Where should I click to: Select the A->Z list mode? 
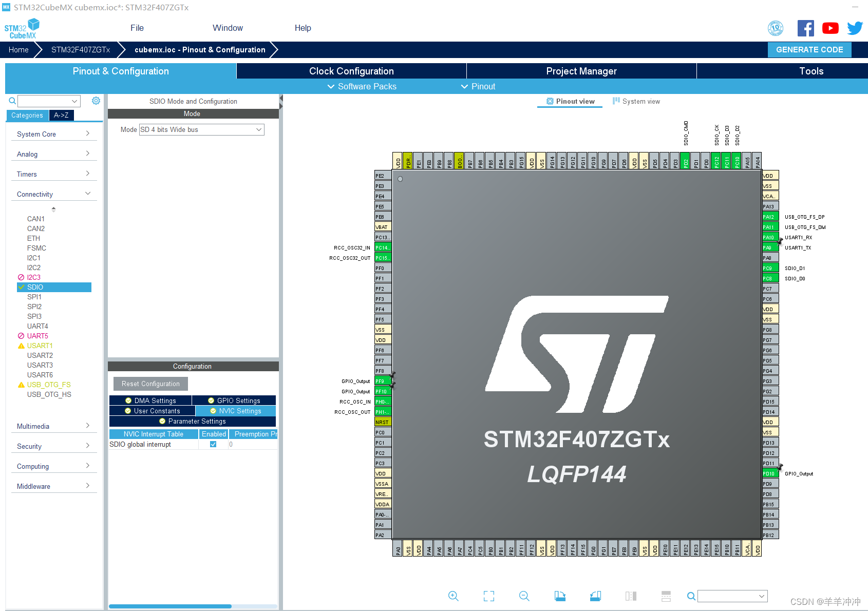click(62, 115)
